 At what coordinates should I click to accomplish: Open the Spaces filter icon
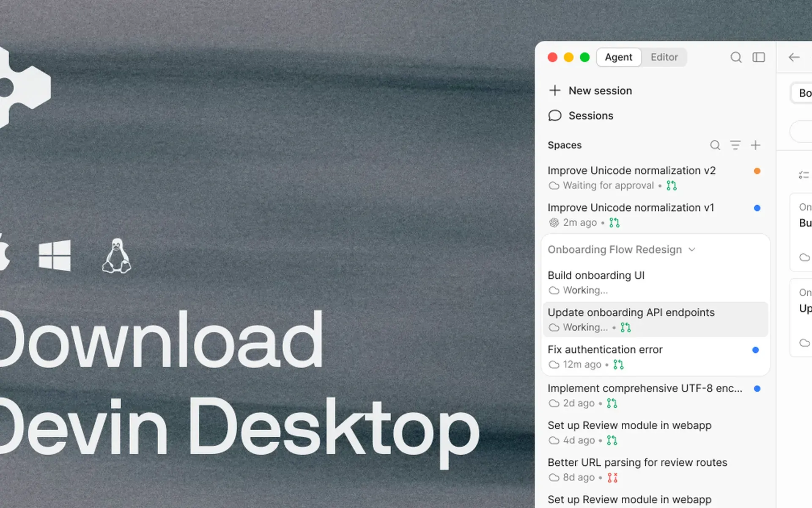pos(735,145)
